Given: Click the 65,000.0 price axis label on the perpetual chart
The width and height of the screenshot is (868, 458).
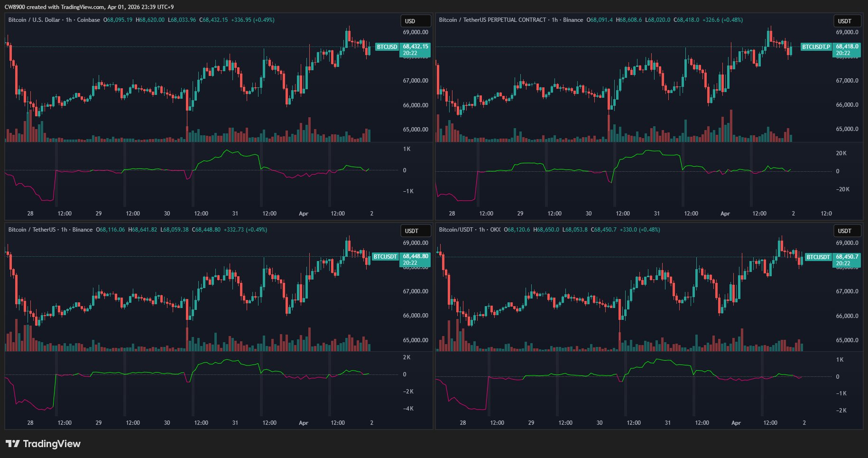Looking at the screenshot, I should (847, 129).
